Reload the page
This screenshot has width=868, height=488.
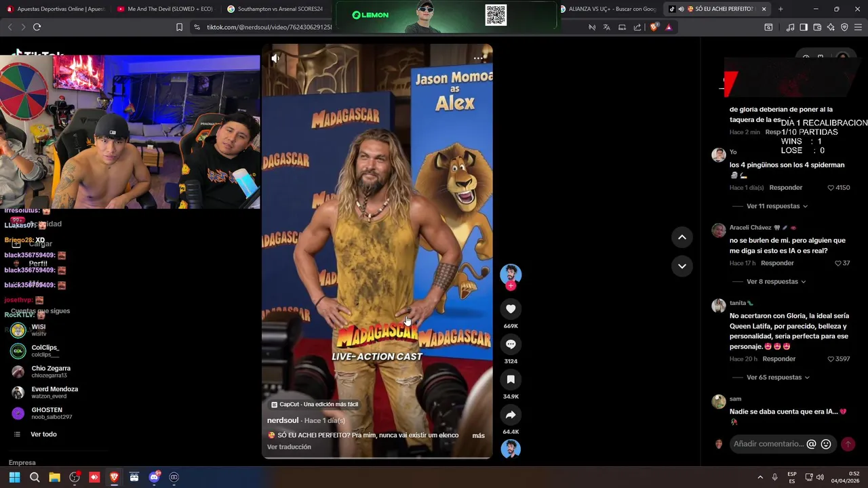coord(37,27)
